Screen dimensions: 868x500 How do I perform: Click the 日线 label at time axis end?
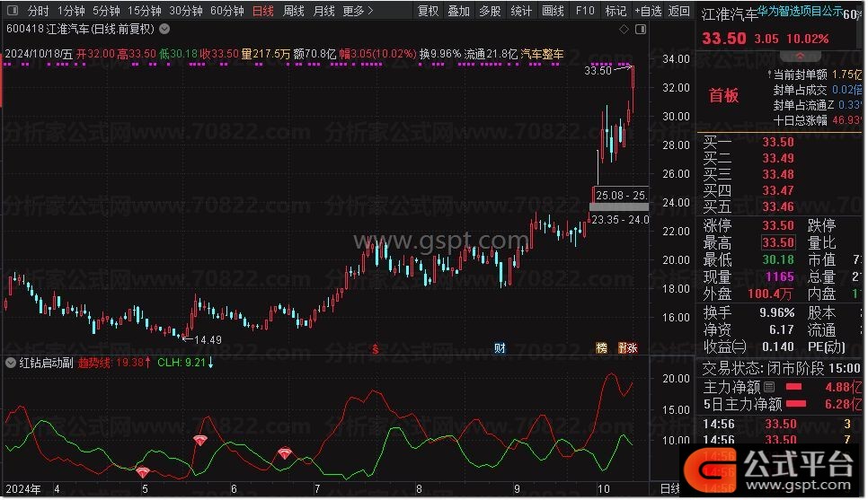point(670,489)
